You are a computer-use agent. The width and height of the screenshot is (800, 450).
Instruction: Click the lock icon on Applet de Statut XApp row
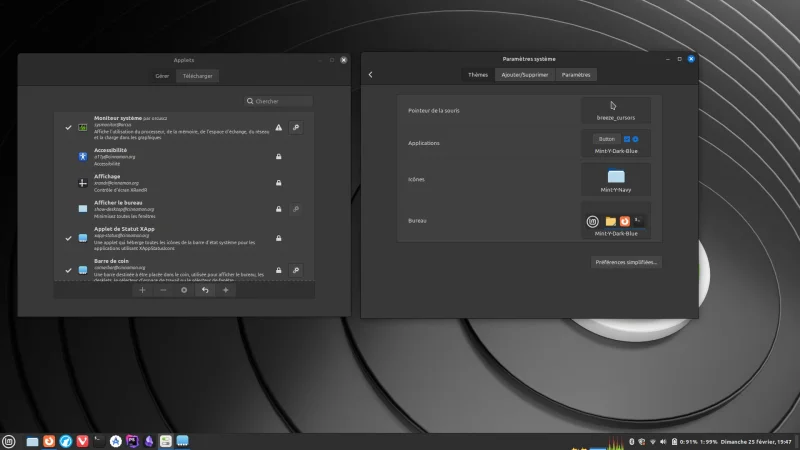(279, 238)
